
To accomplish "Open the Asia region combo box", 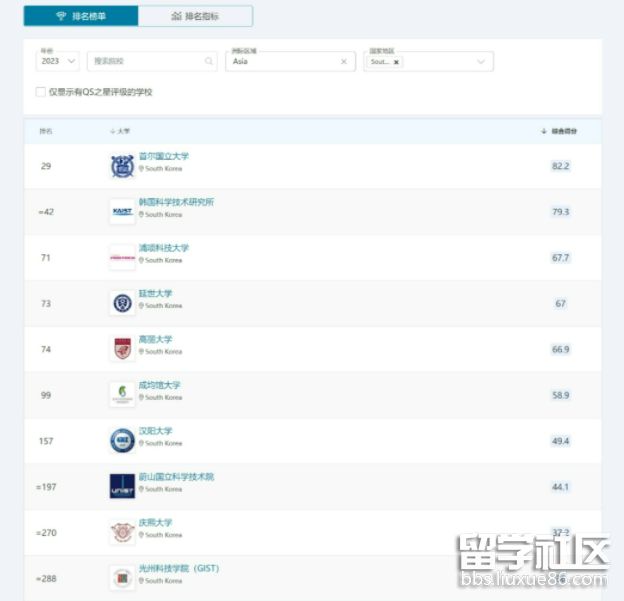I will (x=291, y=61).
